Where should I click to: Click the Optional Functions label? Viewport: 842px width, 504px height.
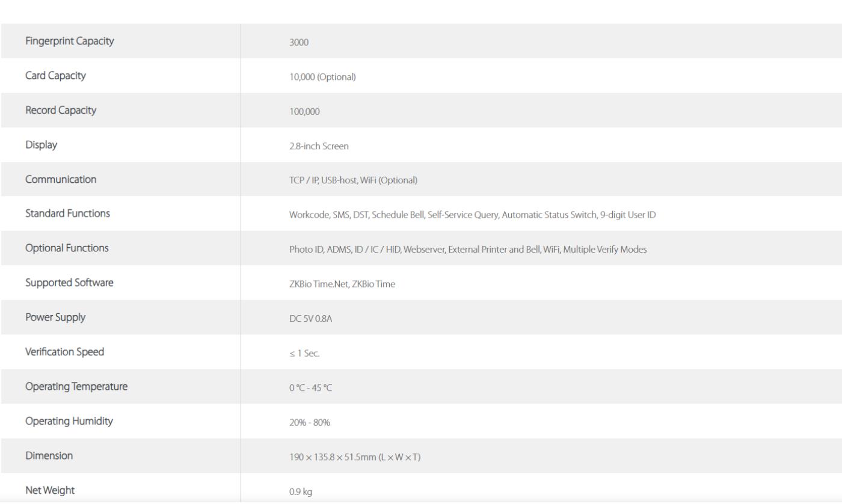[x=67, y=248]
